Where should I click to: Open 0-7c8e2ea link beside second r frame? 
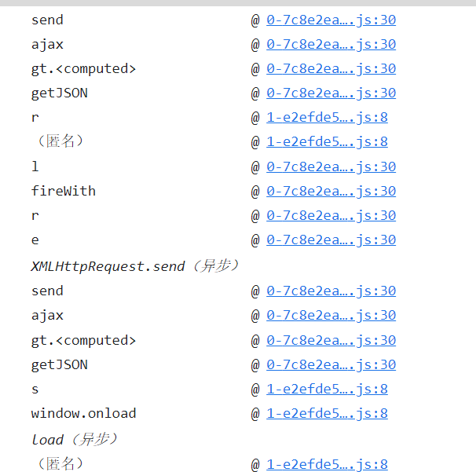(x=331, y=215)
